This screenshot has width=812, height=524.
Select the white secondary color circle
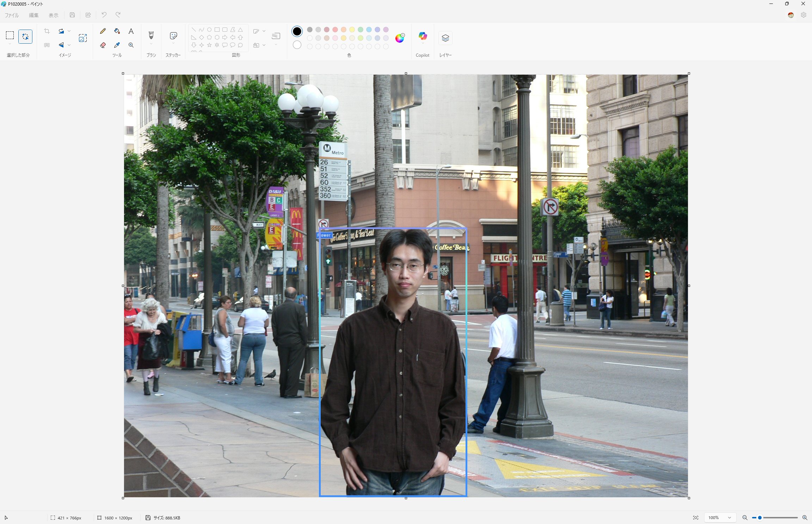[297, 45]
